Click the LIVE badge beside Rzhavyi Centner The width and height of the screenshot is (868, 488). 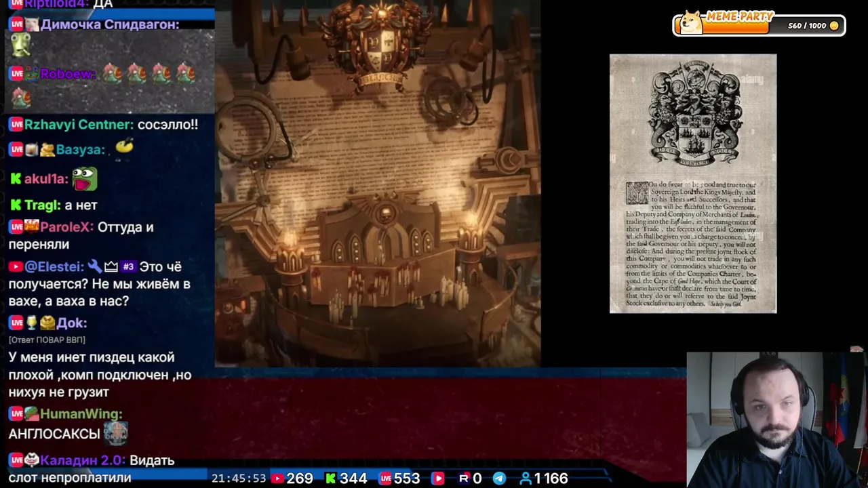click(16, 125)
